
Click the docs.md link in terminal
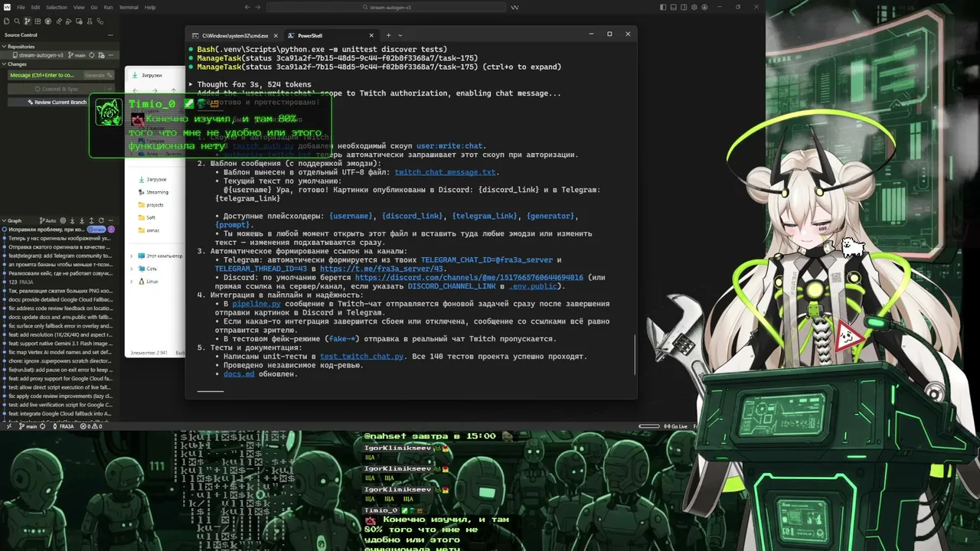(239, 373)
